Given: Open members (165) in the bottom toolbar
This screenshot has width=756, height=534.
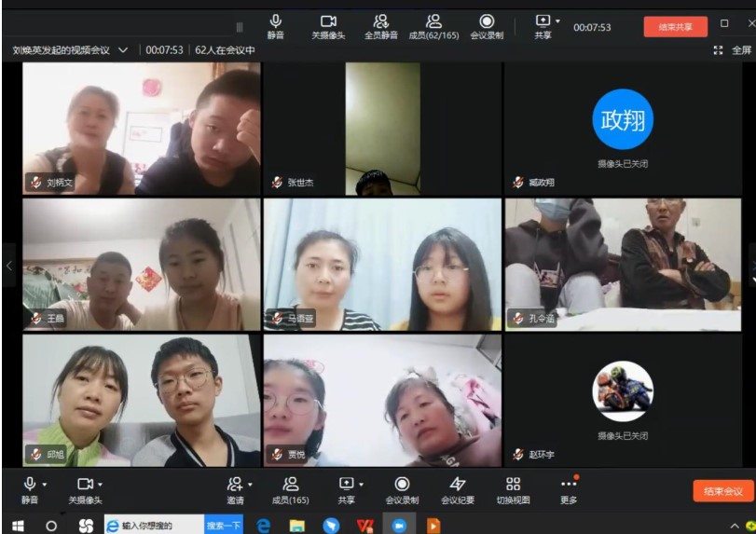Looking at the screenshot, I should click(x=290, y=488).
